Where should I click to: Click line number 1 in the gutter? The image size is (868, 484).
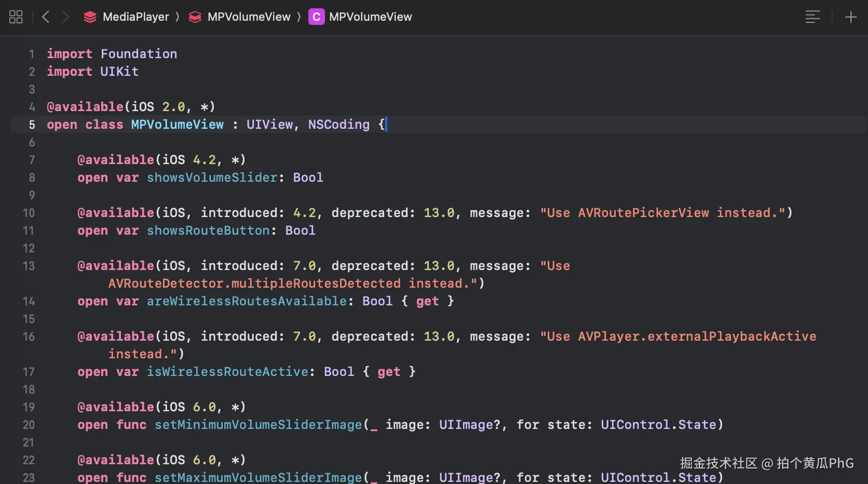point(32,54)
